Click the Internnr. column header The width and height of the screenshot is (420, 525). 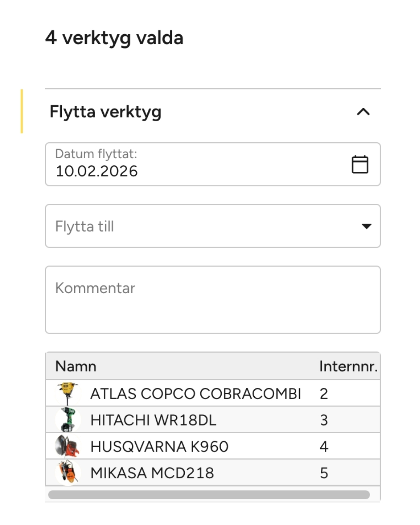[x=349, y=366]
